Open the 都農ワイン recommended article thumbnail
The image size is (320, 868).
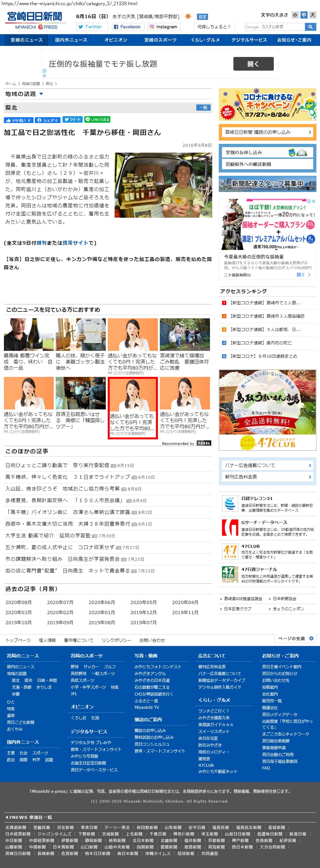click(x=29, y=335)
